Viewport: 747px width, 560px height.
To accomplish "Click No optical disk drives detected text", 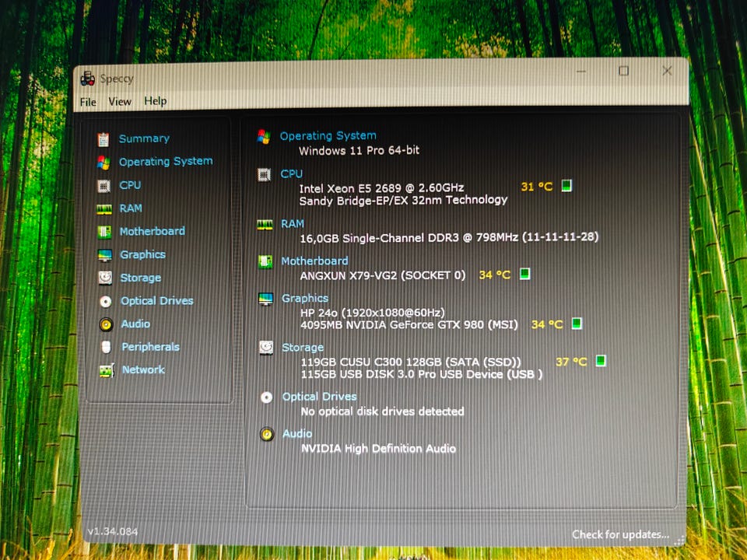I will click(x=383, y=411).
